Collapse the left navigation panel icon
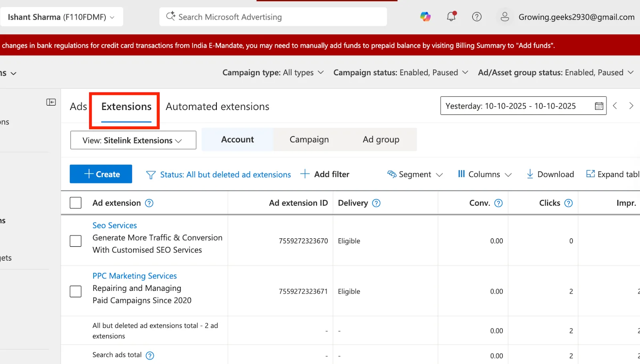This screenshot has height=364, width=640. point(51,102)
